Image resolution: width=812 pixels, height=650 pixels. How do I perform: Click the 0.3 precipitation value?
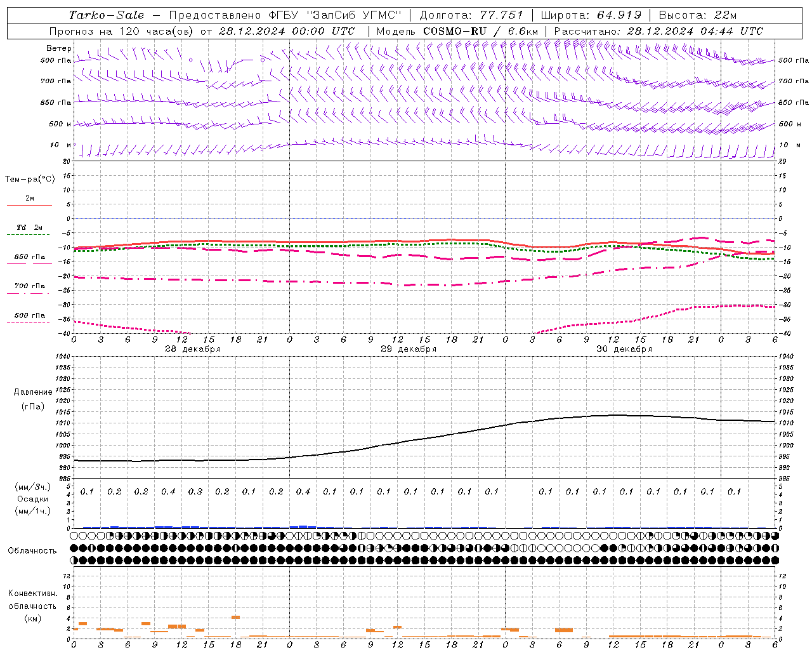(x=195, y=491)
